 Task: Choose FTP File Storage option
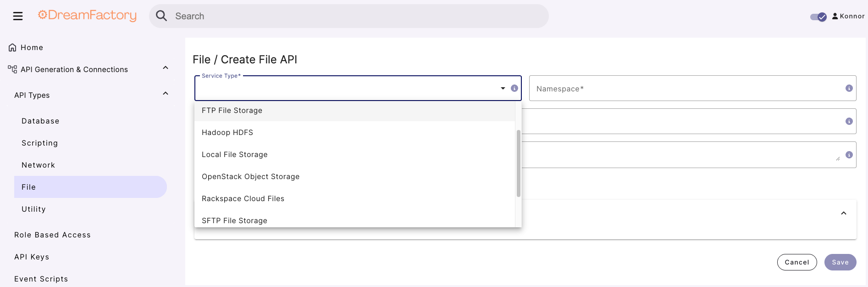(x=354, y=110)
